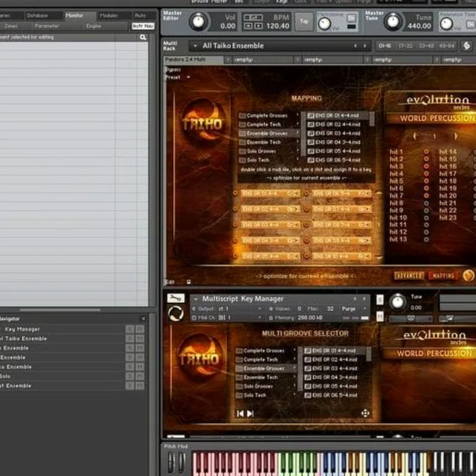Viewport: 476px width, 476px height.
Task: Toggle the radio button next to hit 13
Action: pyautogui.click(x=426, y=239)
